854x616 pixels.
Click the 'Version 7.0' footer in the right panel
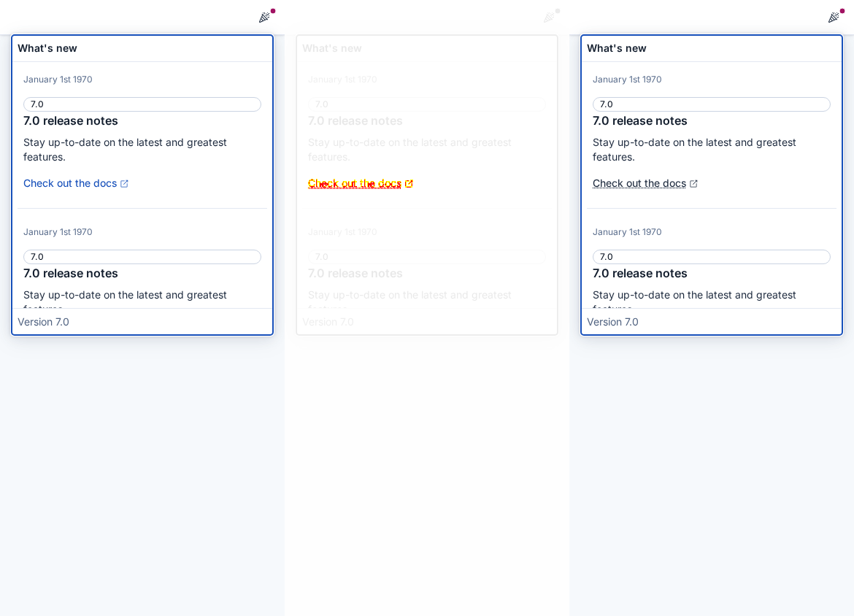click(x=612, y=322)
